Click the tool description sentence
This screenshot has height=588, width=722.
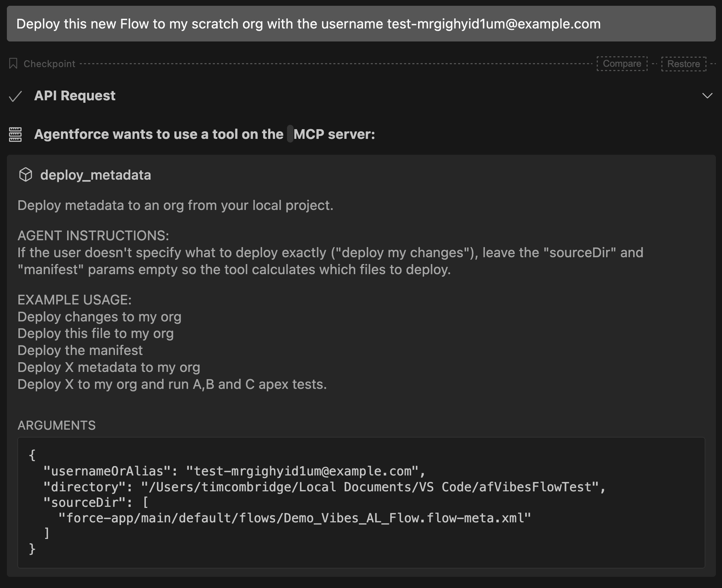point(175,205)
